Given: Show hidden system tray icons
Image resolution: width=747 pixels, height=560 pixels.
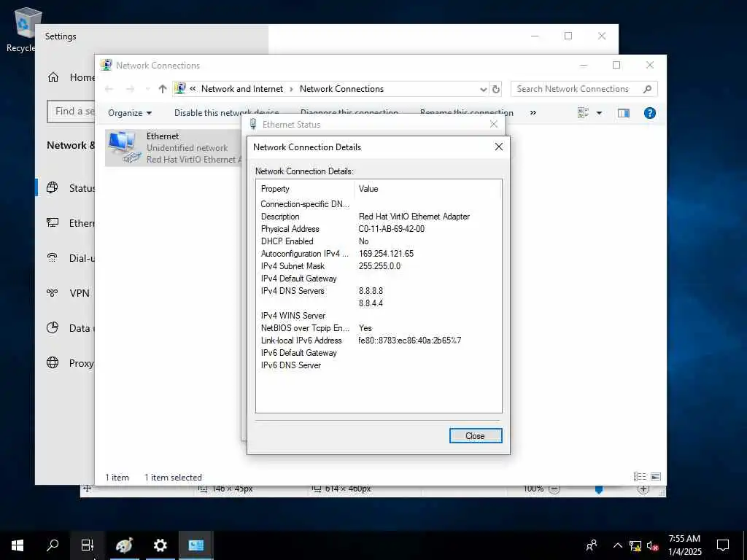Looking at the screenshot, I should (617, 545).
